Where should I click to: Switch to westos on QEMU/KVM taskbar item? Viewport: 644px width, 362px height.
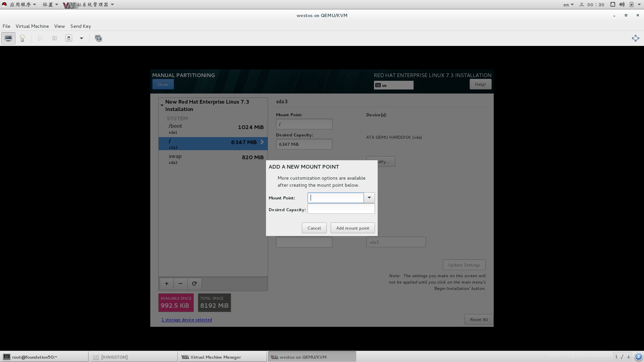[x=312, y=357]
